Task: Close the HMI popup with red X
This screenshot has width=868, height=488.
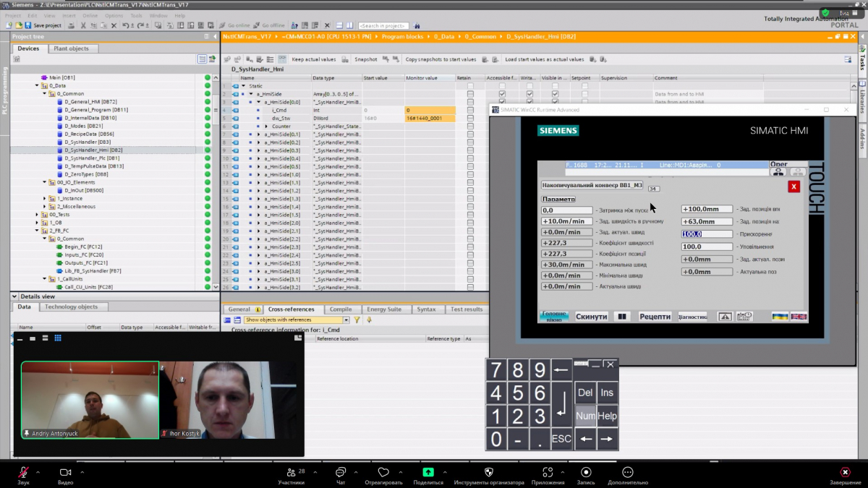Action: (x=793, y=187)
